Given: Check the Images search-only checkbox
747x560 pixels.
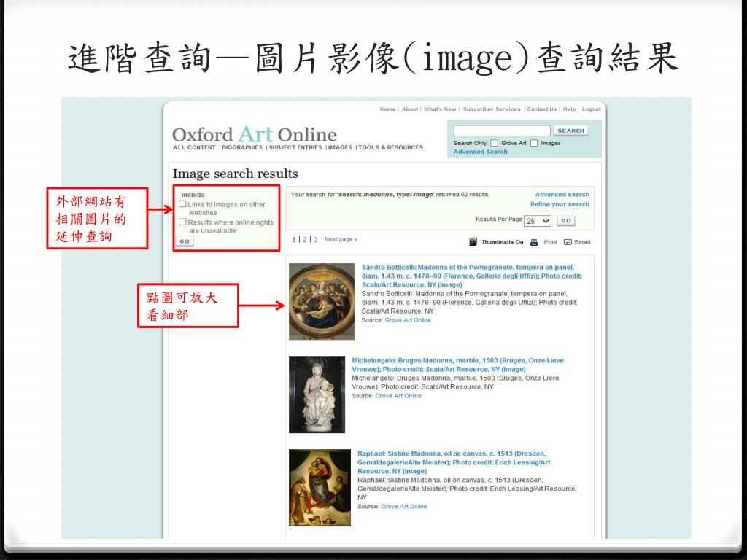Looking at the screenshot, I should click(534, 143).
